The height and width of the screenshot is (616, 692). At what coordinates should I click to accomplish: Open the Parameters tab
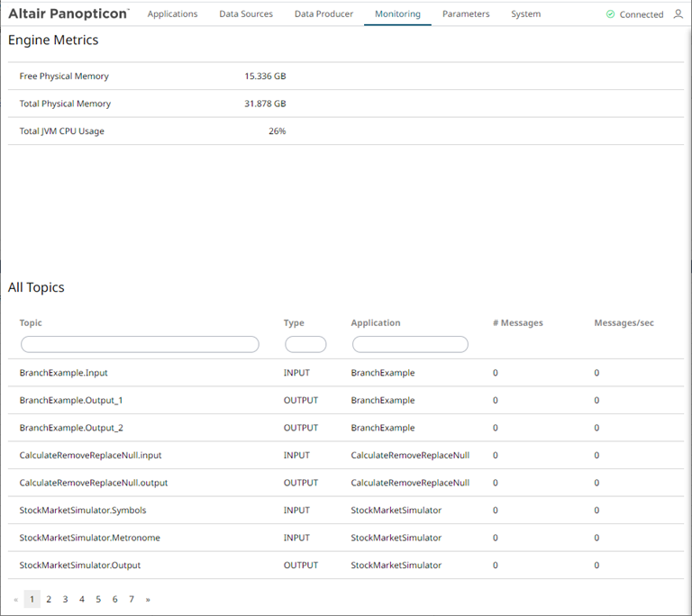(466, 14)
